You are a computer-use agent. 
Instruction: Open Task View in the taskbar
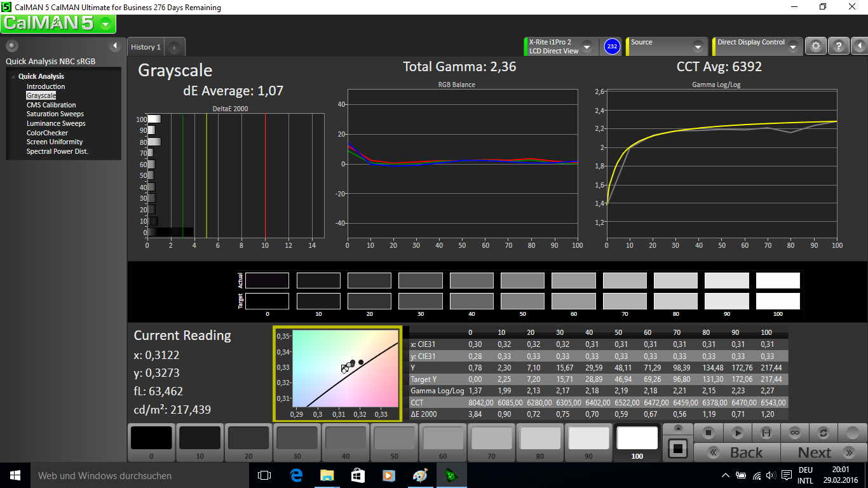(264, 475)
